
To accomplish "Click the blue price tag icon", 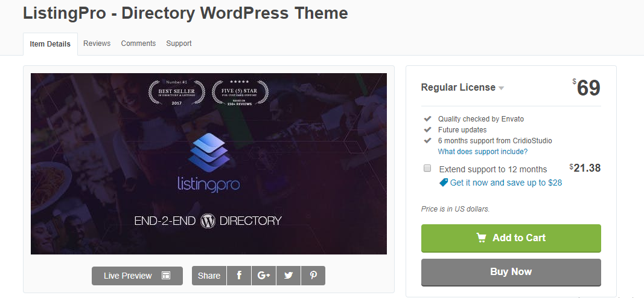I will 444,183.
